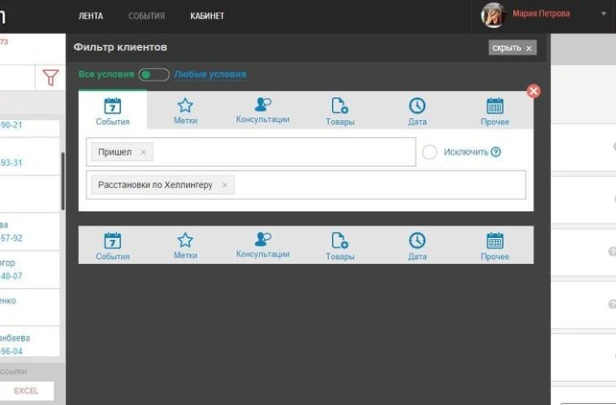Add a События condition from lower row
Viewport: 616px width, 405px height.
113,246
